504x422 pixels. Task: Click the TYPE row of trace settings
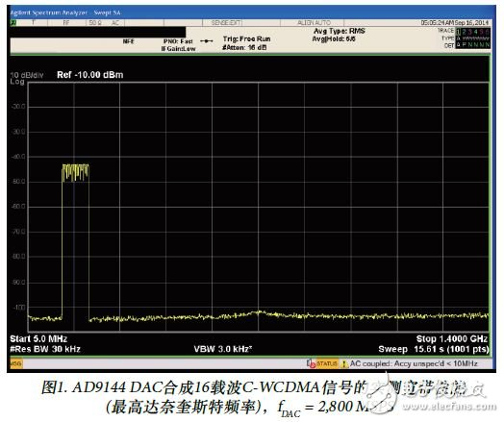pos(466,38)
